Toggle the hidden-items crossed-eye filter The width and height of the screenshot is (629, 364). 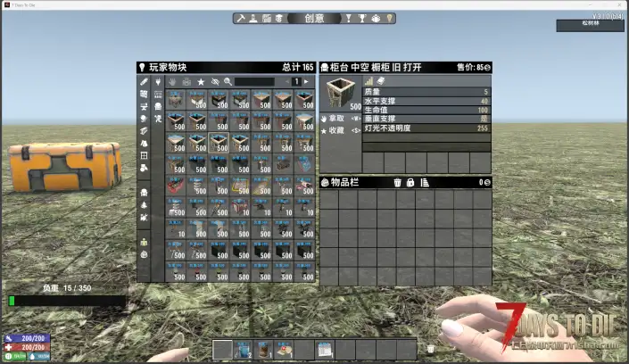pos(215,82)
